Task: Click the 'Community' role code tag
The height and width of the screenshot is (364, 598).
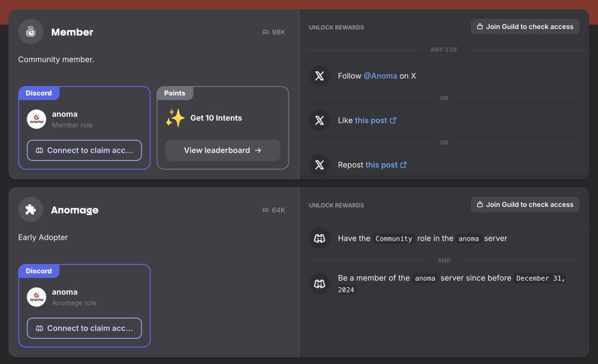Action: pyautogui.click(x=394, y=239)
